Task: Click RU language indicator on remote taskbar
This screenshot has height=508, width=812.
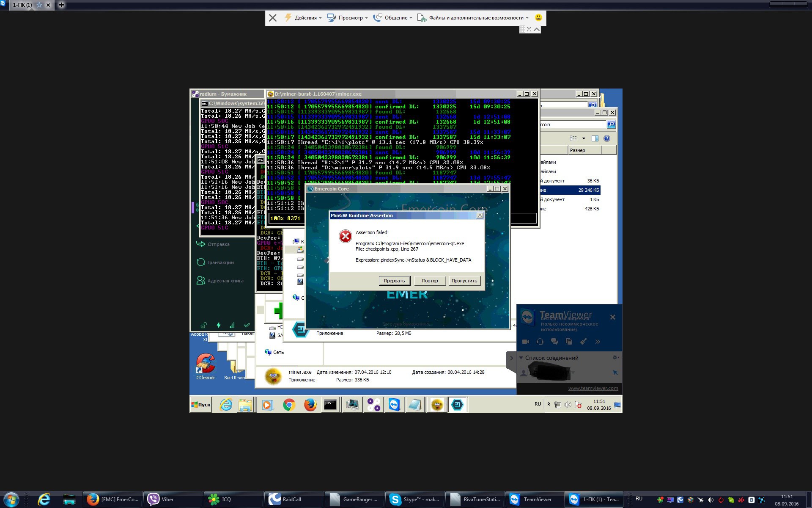Action: (x=538, y=404)
